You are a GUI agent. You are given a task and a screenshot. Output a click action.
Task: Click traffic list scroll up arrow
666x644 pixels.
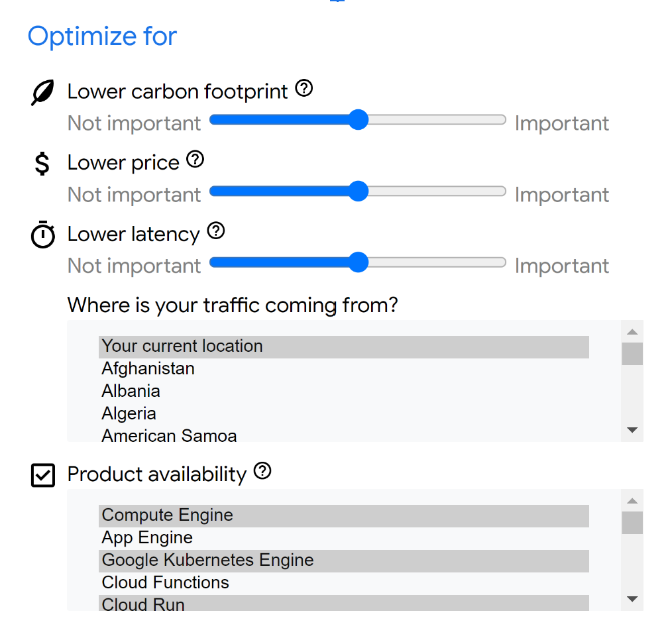[x=632, y=332]
